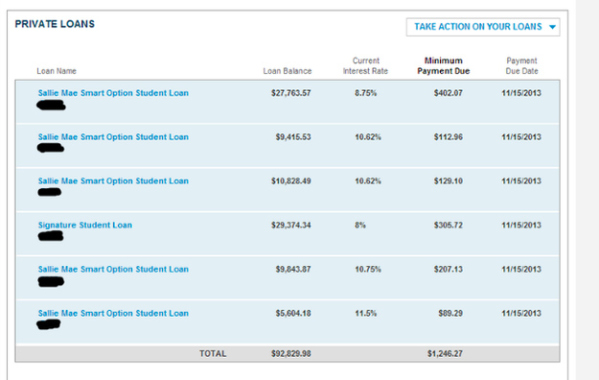Screen dimensions: 599x380
Task: Open the Signature Student Loan link
Action: (x=85, y=225)
